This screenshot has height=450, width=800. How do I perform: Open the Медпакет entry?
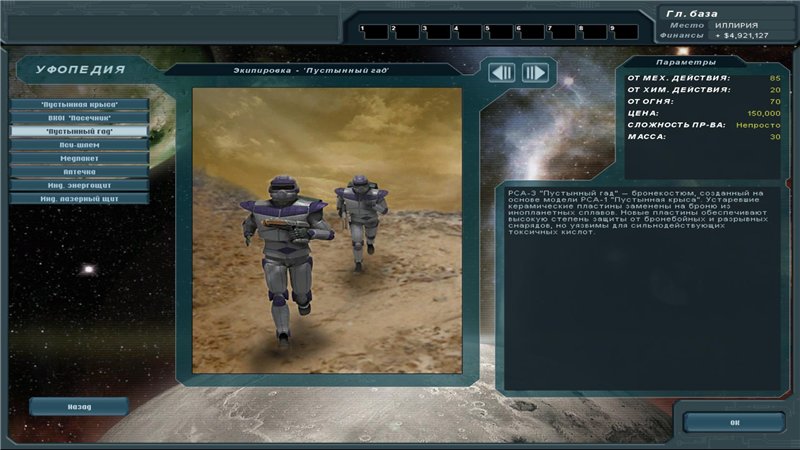coord(80,158)
